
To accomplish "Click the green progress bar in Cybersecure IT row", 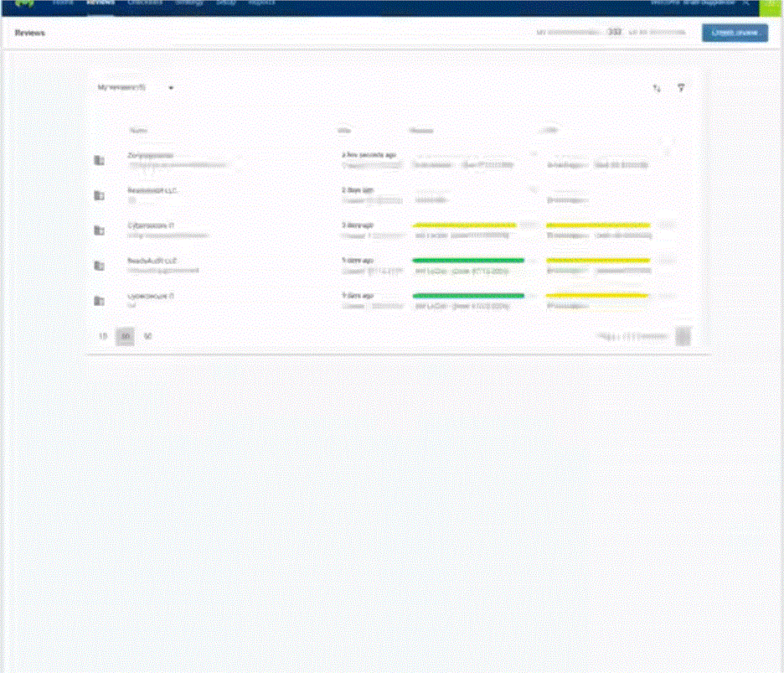I will (468, 295).
